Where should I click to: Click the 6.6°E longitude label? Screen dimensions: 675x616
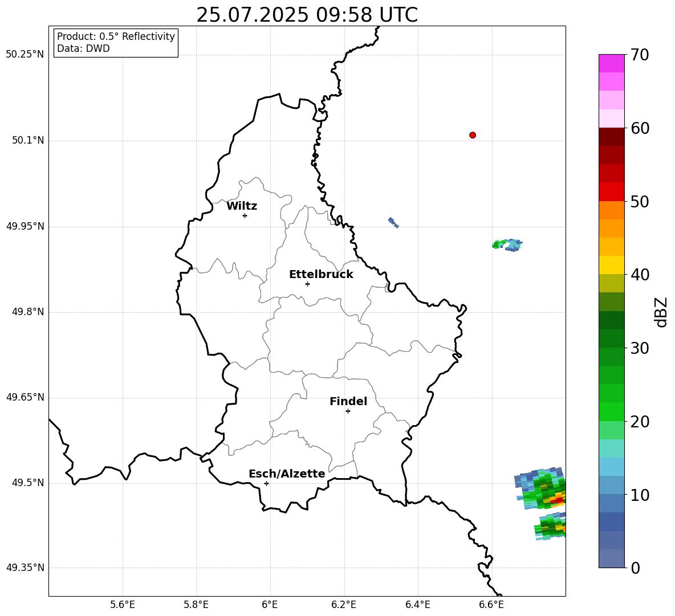coord(491,605)
